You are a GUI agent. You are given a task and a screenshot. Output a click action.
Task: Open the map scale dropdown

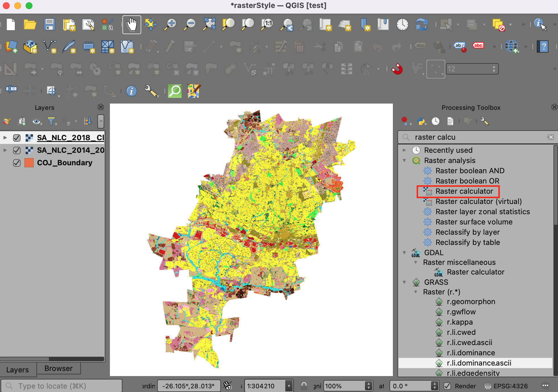point(289,386)
